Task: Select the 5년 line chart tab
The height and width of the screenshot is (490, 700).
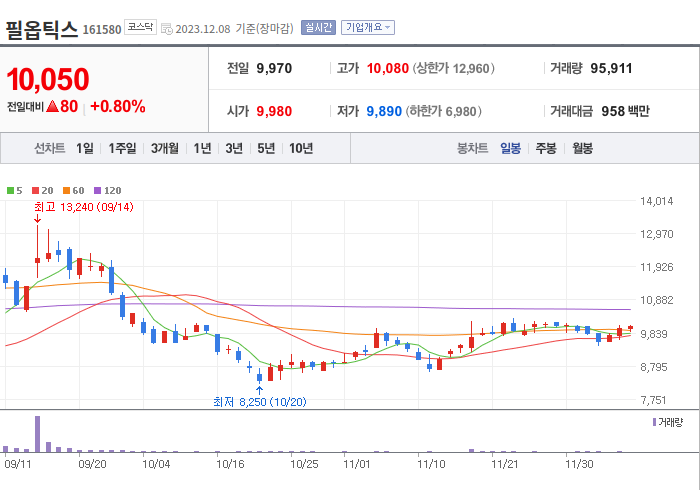Action: tap(266, 148)
